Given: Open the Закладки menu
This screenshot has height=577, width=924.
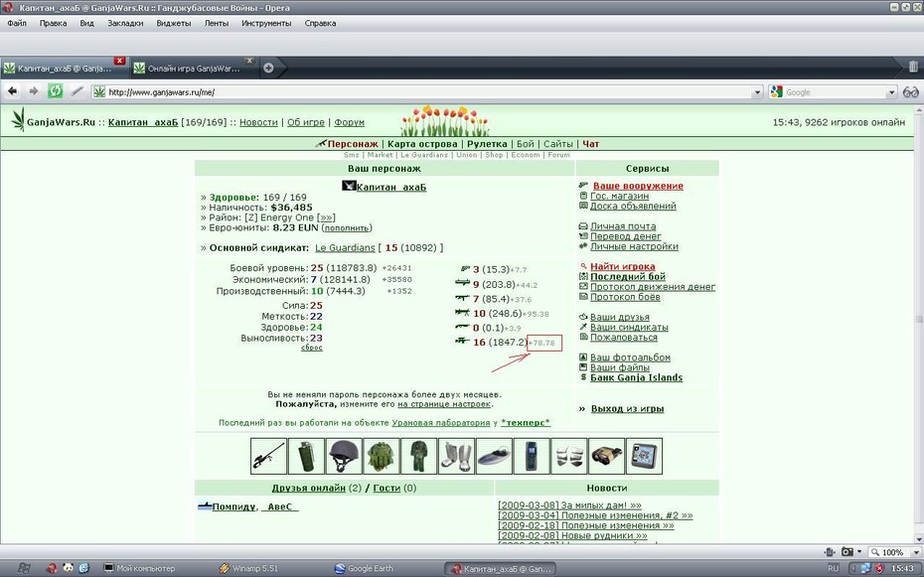Looking at the screenshot, I should [x=125, y=24].
